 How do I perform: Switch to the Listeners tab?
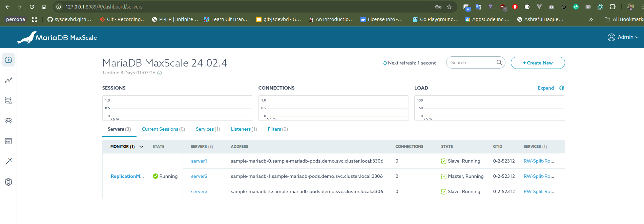tap(244, 129)
